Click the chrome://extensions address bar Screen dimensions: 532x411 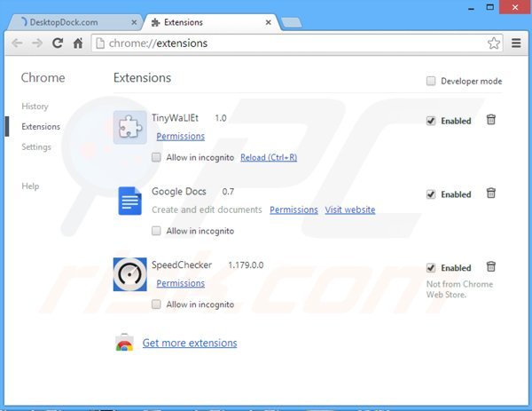(x=284, y=43)
